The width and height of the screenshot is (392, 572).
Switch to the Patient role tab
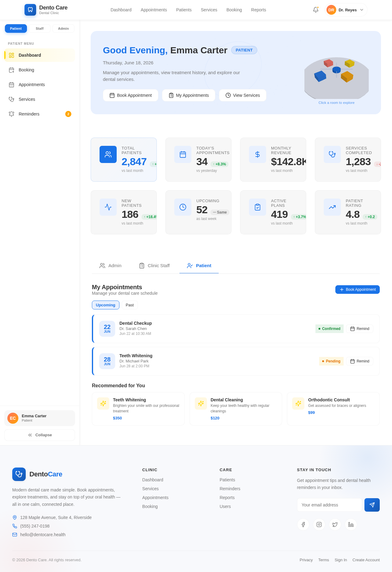[199, 266]
